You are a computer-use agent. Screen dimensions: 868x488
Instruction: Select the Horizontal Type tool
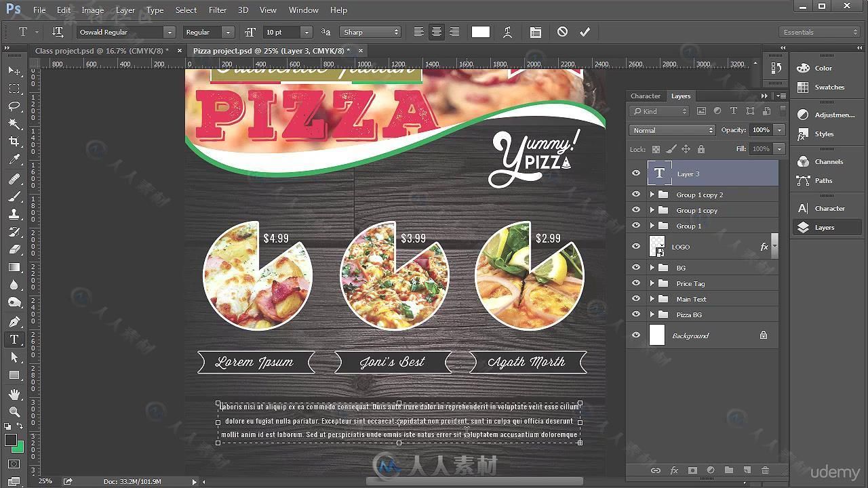point(14,340)
